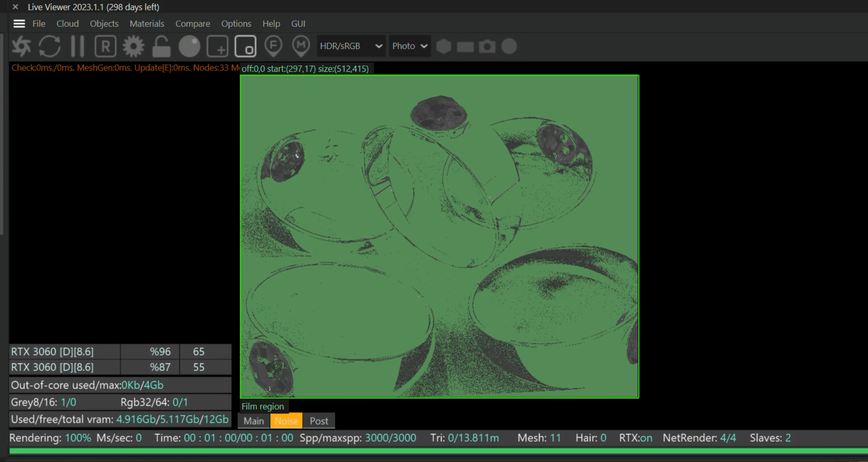Screen dimensions: 868x462
Task: Open the HDR/sRGB color space dropdown
Action: 351,46
